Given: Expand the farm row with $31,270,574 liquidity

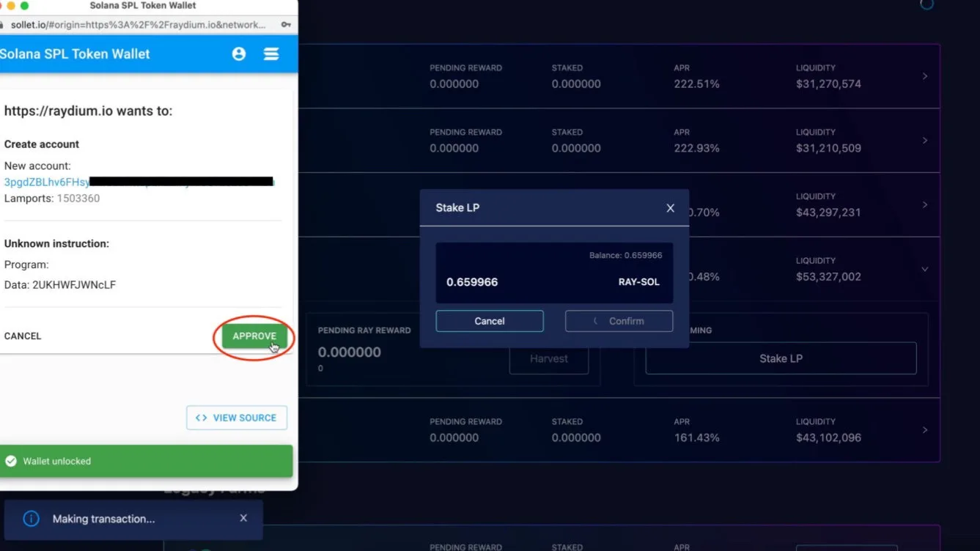Looking at the screenshot, I should click(x=925, y=76).
